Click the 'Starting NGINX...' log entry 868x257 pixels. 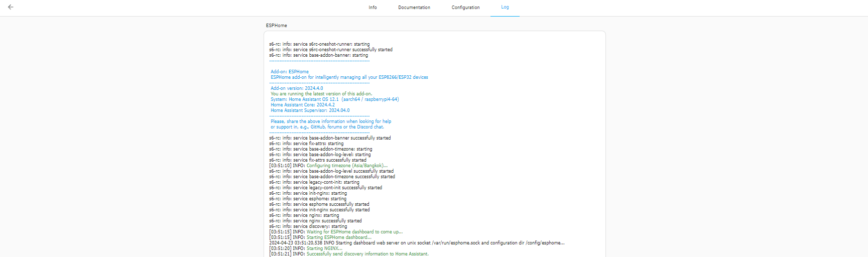click(x=306, y=248)
